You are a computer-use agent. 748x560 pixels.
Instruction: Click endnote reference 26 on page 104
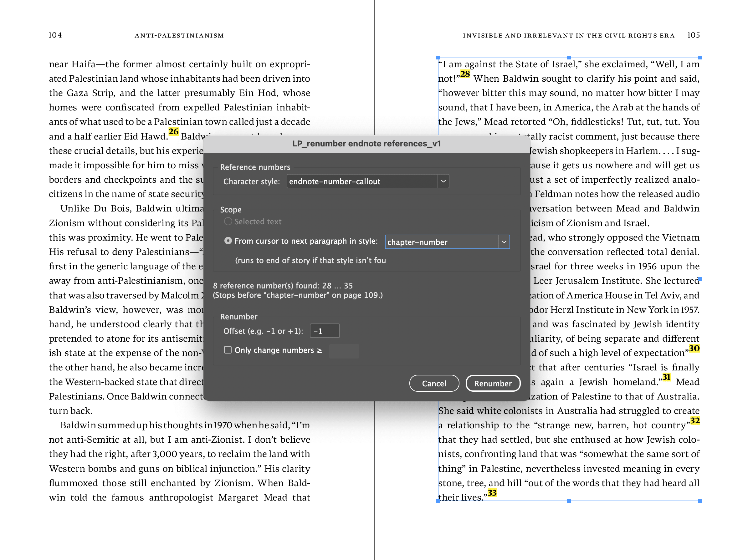pyautogui.click(x=173, y=132)
